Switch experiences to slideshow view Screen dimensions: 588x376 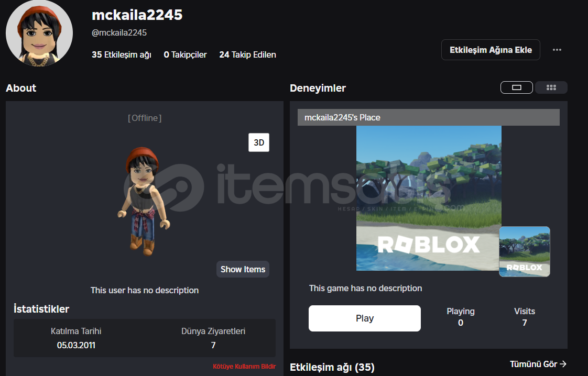coord(516,87)
